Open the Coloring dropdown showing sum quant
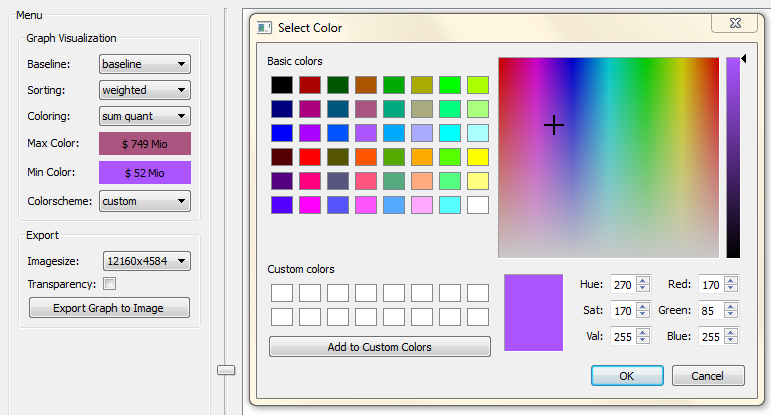The width and height of the screenshot is (771, 415). [x=145, y=116]
